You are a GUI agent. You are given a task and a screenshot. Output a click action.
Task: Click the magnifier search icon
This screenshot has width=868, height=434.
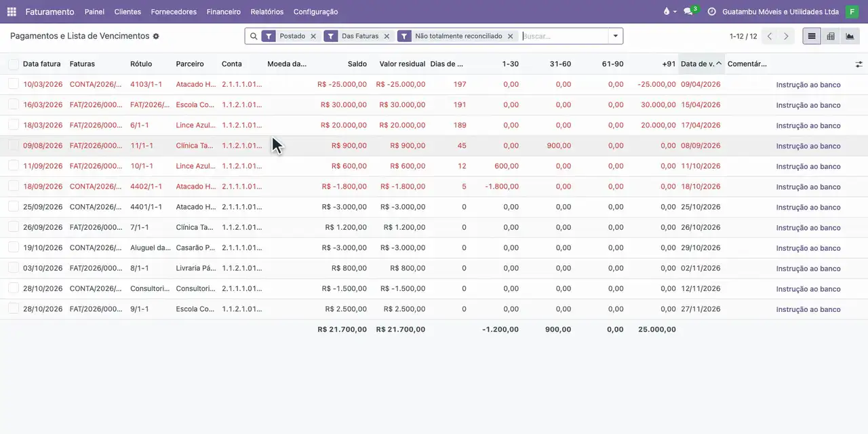254,36
